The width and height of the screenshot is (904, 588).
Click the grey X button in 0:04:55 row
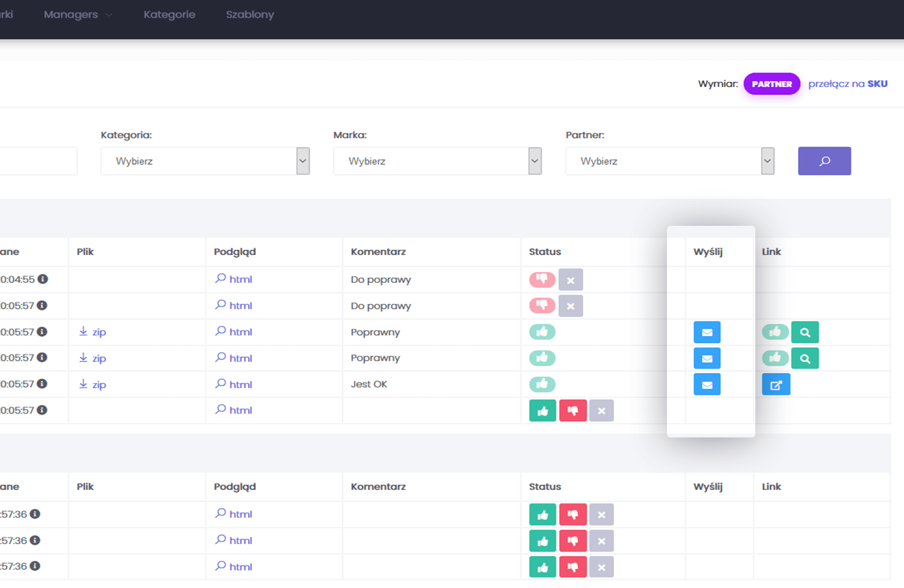tap(570, 280)
